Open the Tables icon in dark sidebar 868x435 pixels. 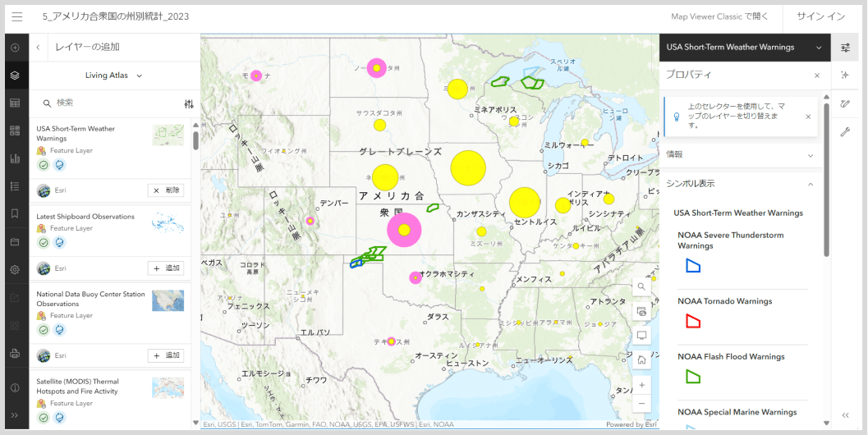pos(15,103)
